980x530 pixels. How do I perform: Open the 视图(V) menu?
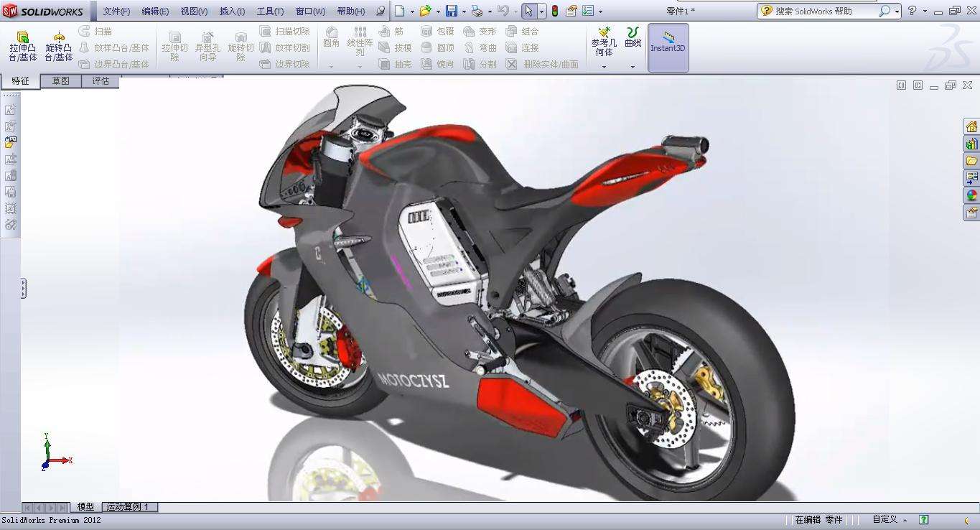[x=194, y=11]
